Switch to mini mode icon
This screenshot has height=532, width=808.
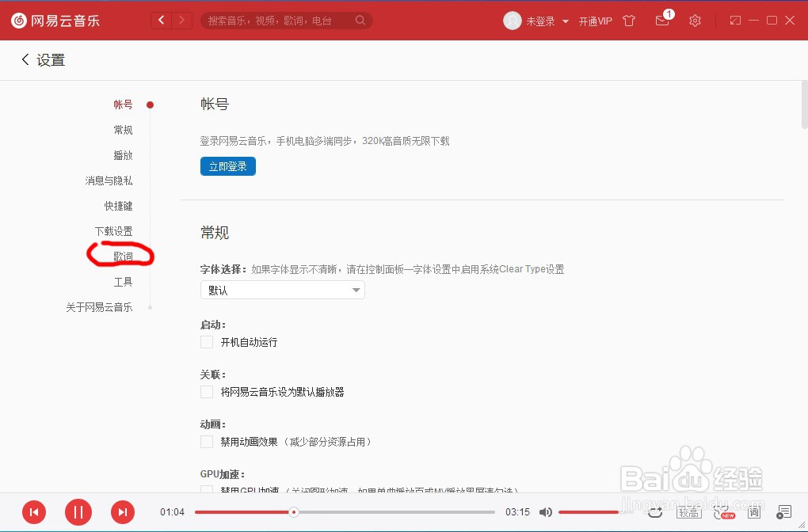click(x=735, y=20)
